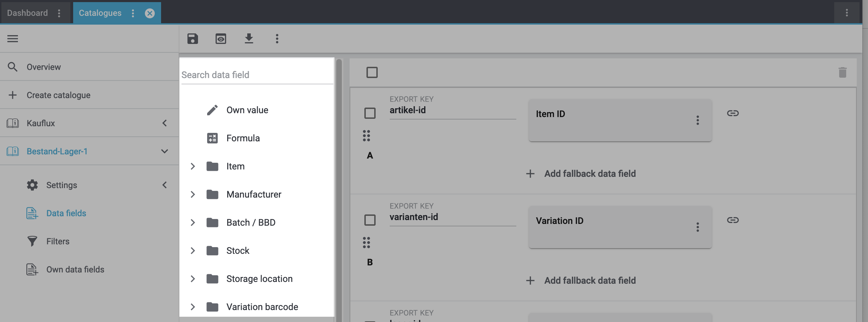
Task: Tick the select-all checkbox in header
Action: (x=372, y=72)
